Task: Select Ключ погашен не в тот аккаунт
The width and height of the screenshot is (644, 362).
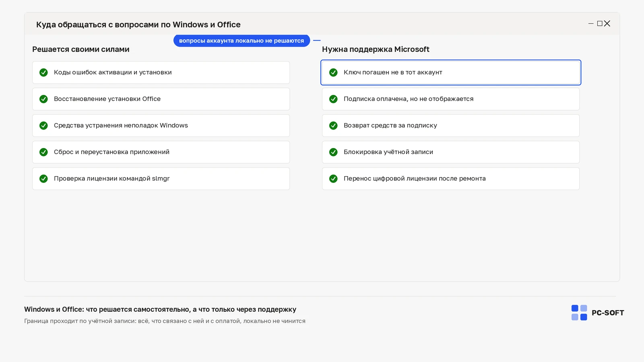Action: 451,72
